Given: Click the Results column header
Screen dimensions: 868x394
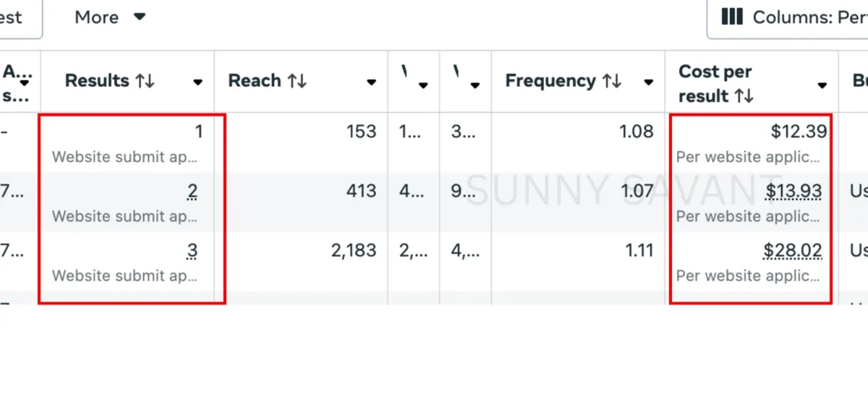Looking at the screenshot, I should (x=97, y=81).
